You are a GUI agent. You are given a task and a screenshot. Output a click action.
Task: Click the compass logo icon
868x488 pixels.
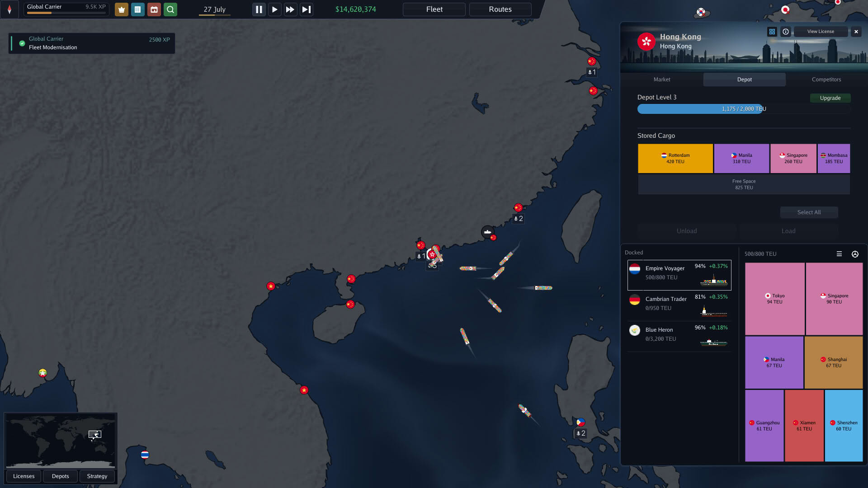click(x=9, y=9)
